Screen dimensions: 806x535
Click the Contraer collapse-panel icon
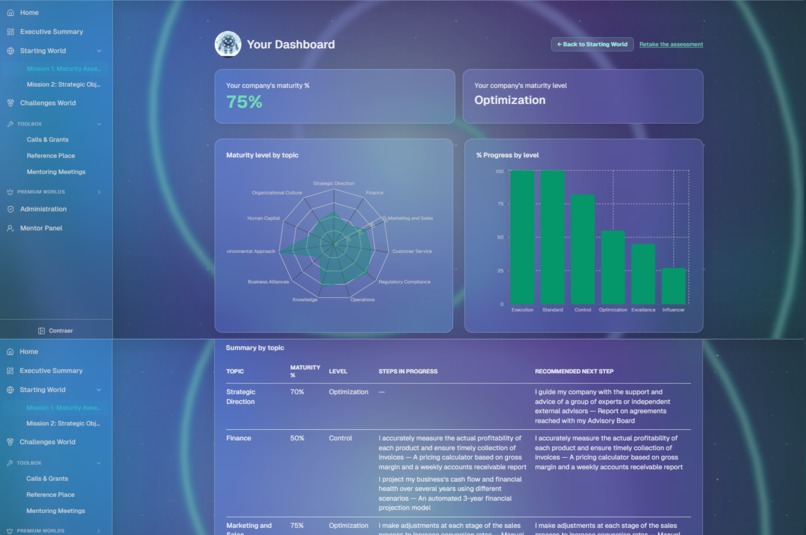click(x=42, y=331)
